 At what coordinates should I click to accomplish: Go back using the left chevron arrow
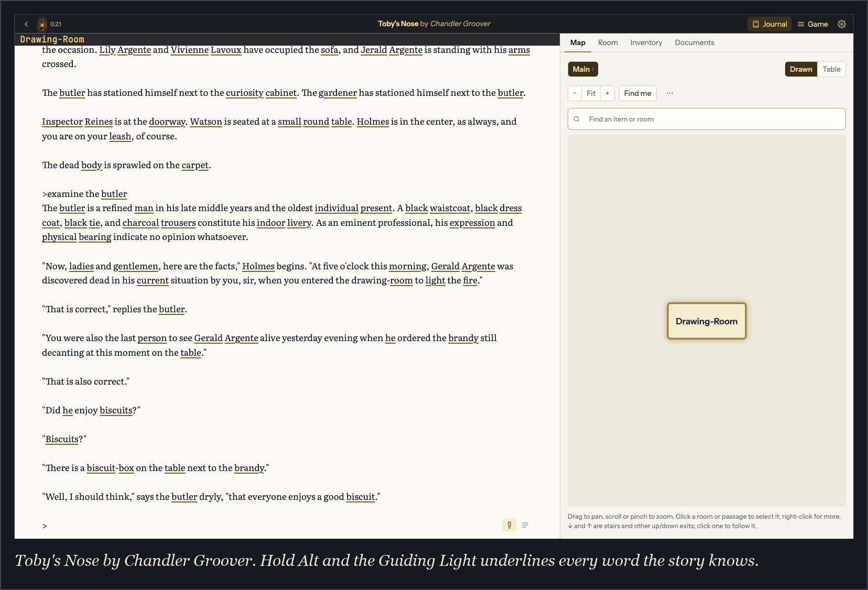tap(26, 24)
